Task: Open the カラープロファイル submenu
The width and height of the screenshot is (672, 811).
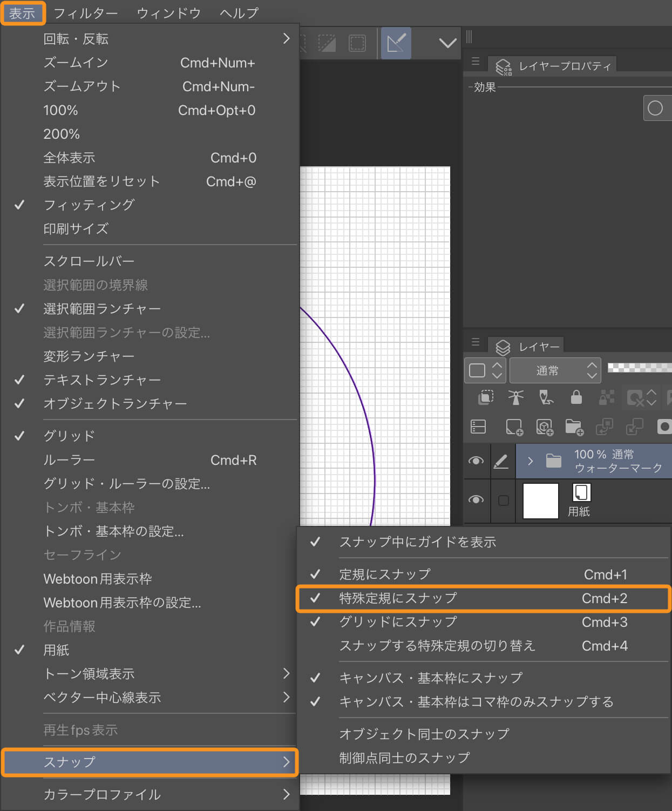Action: coord(101,795)
